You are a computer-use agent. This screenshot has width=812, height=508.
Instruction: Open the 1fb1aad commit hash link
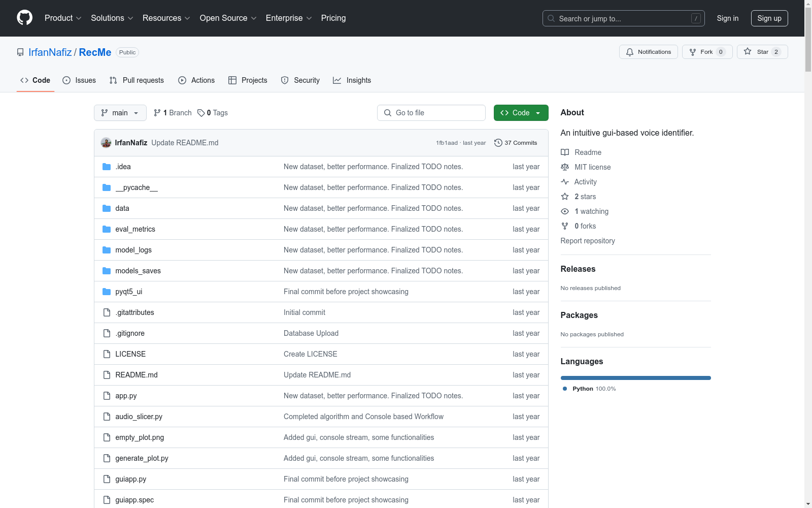(447, 143)
